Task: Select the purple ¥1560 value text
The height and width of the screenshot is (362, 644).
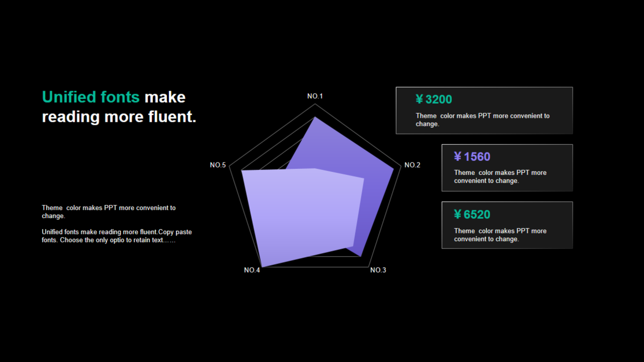Action: [x=472, y=157]
